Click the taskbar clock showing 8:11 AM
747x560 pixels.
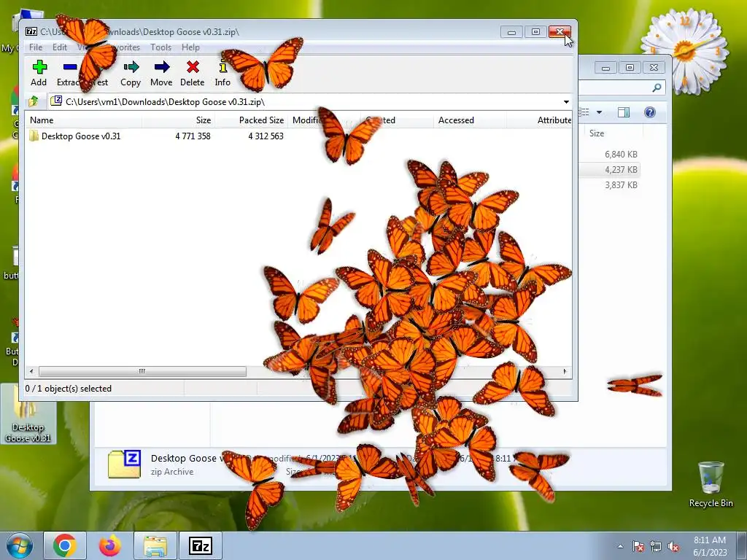pos(710,546)
